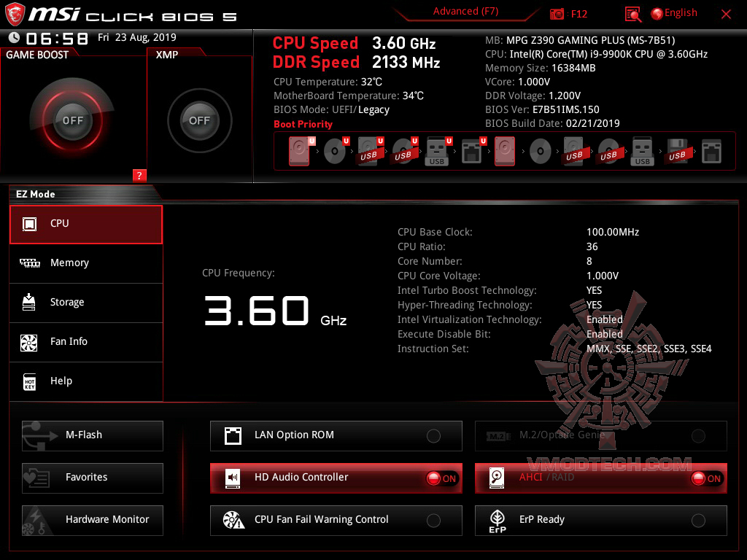The height and width of the screenshot is (560, 747).
Task: Click the Execute Disable Bit label
Action: pyautogui.click(x=444, y=334)
